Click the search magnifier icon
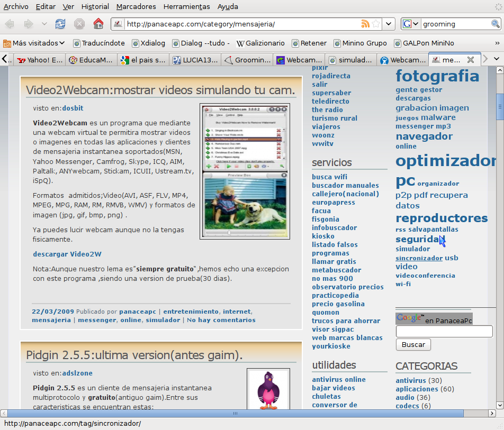The image size is (504, 430). tap(495, 24)
